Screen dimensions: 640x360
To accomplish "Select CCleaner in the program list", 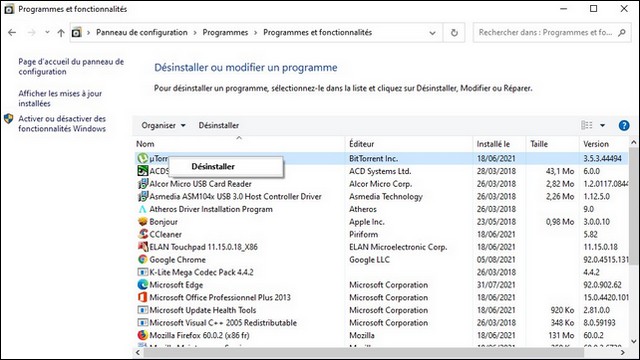I will pyautogui.click(x=165, y=234).
